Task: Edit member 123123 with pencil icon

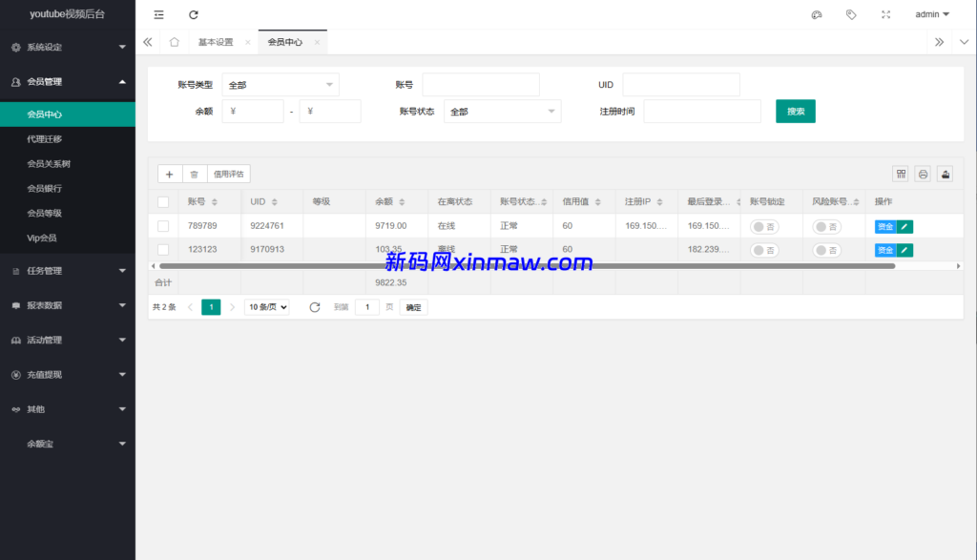Action: coord(904,250)
